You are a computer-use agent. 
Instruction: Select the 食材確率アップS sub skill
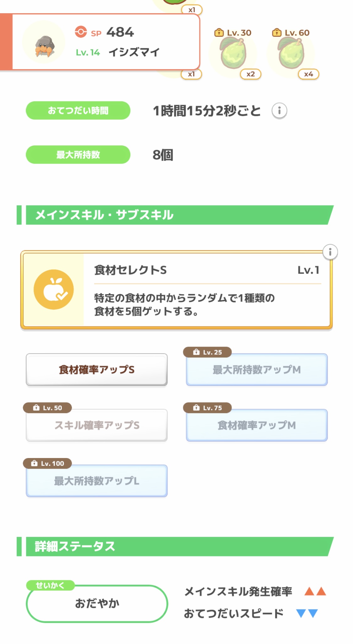97,370
